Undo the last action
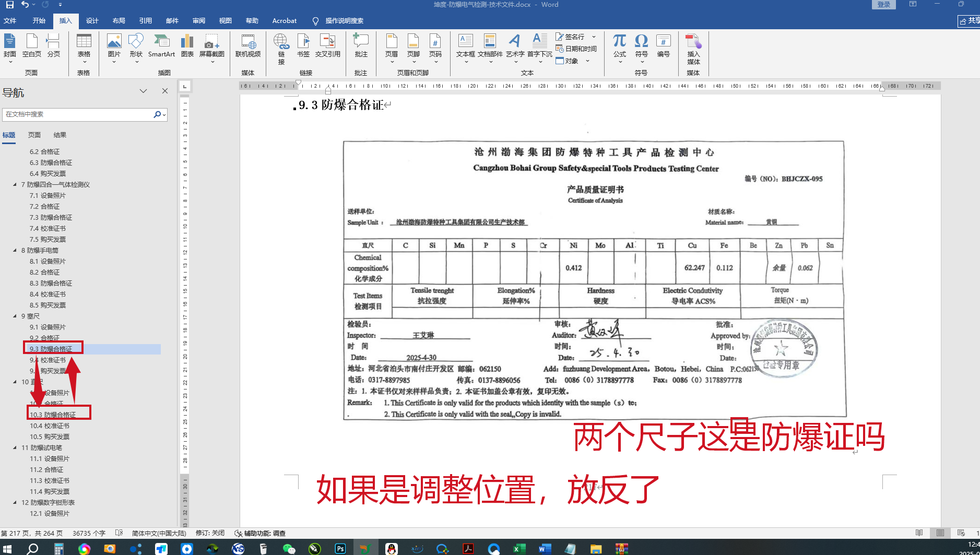 25,5
